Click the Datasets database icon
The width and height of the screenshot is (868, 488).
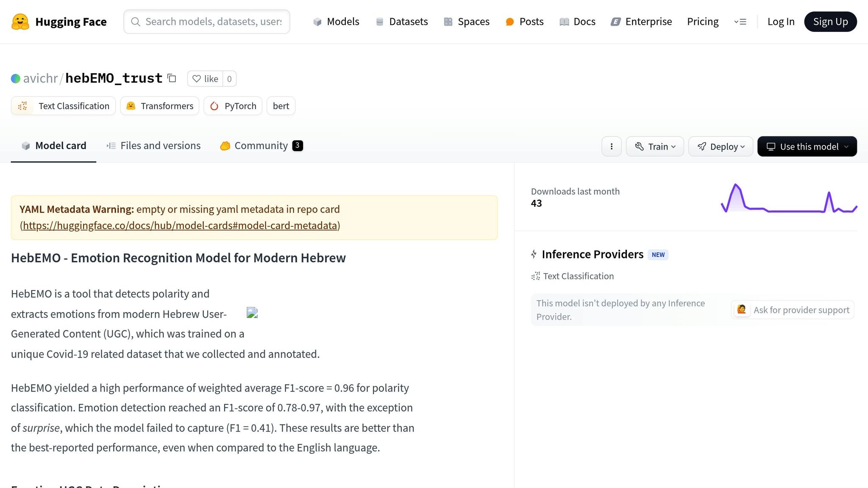[380, 22]
